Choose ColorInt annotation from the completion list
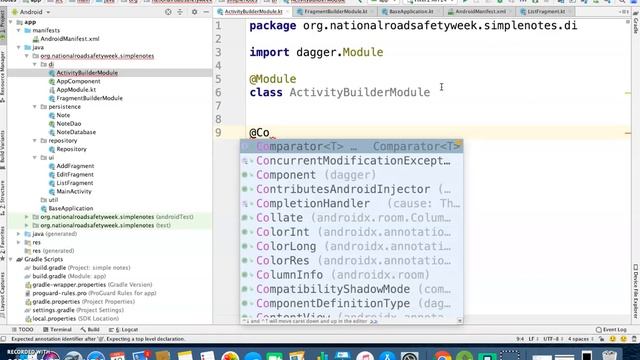This screenshot has height=360, width=640. click(351, 232)
